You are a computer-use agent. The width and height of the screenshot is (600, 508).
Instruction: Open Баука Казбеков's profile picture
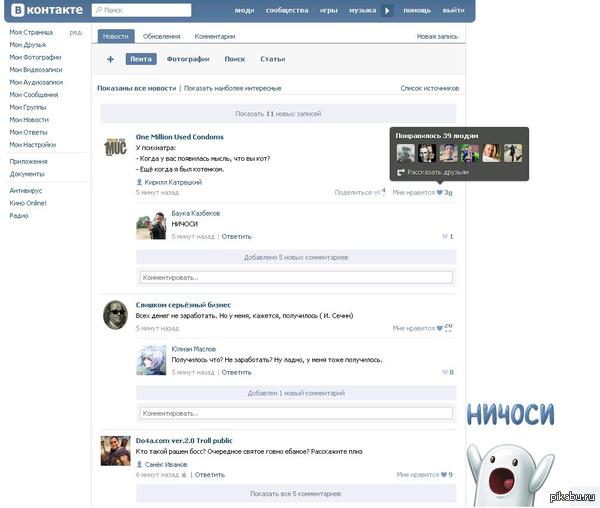point(151,226)
